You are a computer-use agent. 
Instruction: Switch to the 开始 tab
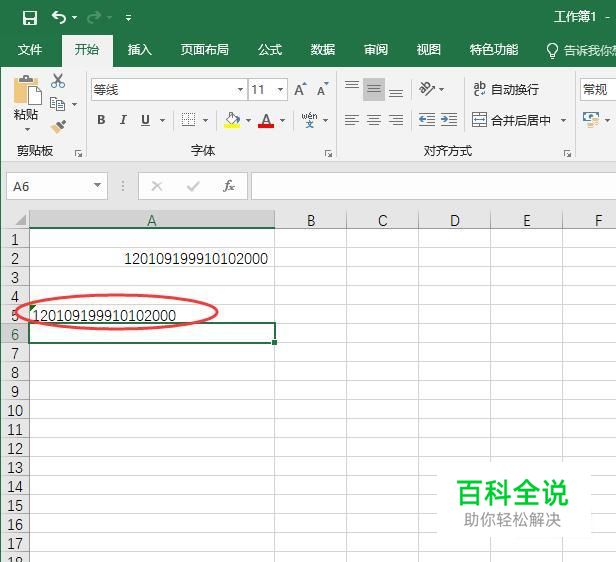[87, 50]
